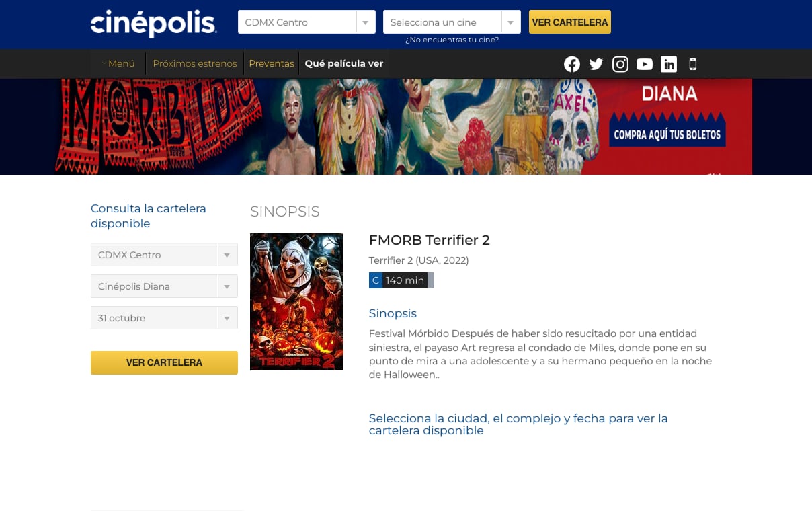The image size is (812, 511).
Task: Click the Terrifier 2 movie poster
Action: pos(296,302)
